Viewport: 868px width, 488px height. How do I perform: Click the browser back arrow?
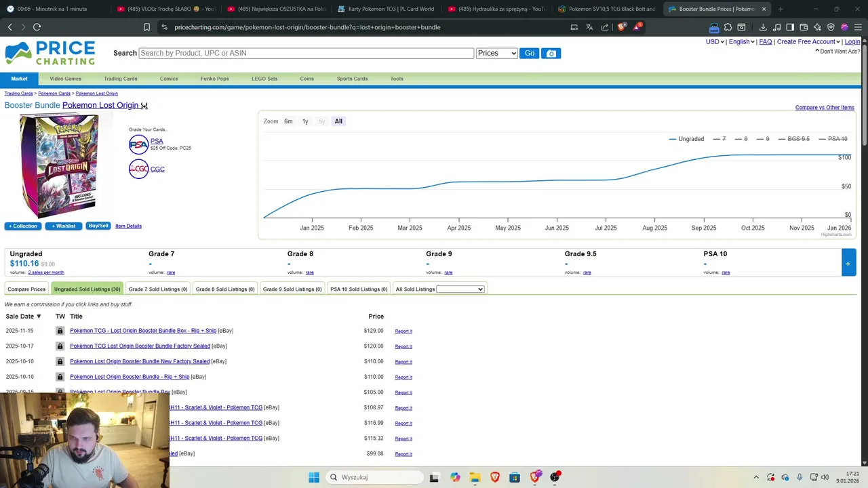click(x=9, y=27)
